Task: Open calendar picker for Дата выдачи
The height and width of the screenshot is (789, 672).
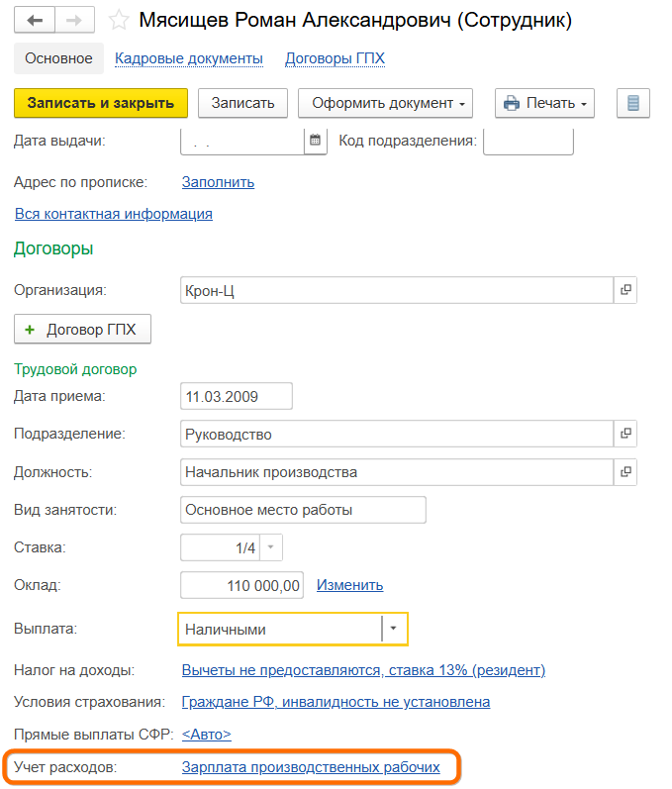Action: (316, 141)
